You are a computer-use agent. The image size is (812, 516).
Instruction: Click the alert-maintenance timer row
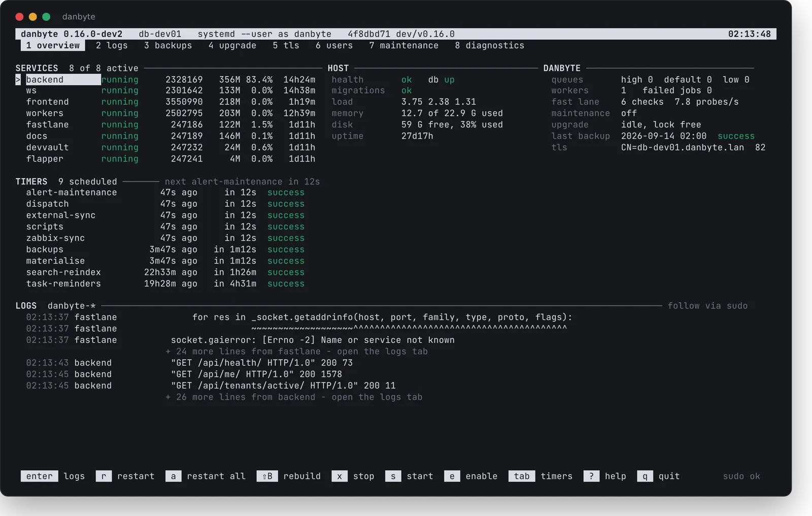[x=165, y=193]
